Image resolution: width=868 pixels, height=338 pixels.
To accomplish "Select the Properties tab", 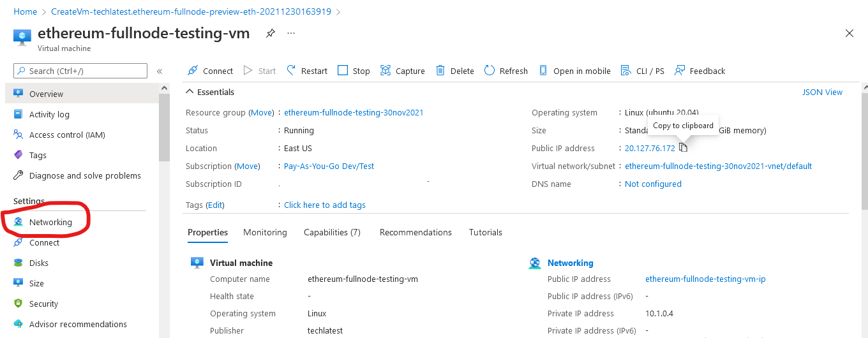I will click(208, 232).
